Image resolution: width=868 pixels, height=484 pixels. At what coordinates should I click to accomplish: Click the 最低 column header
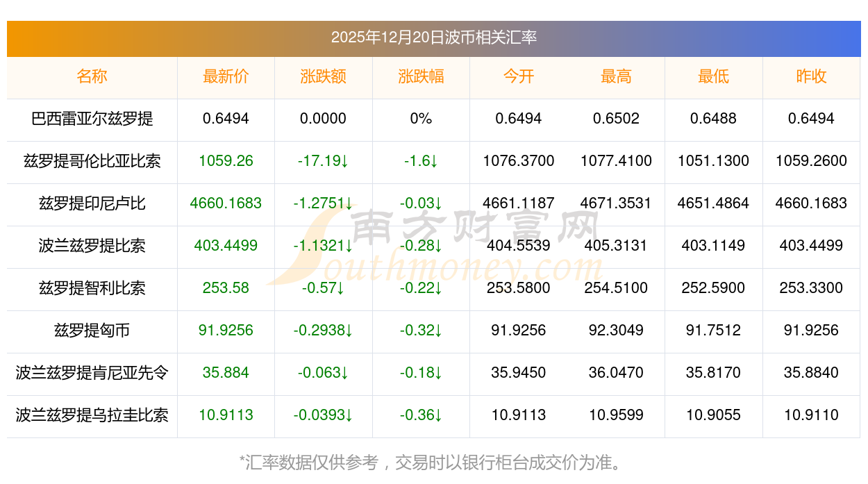pos(713,76)
